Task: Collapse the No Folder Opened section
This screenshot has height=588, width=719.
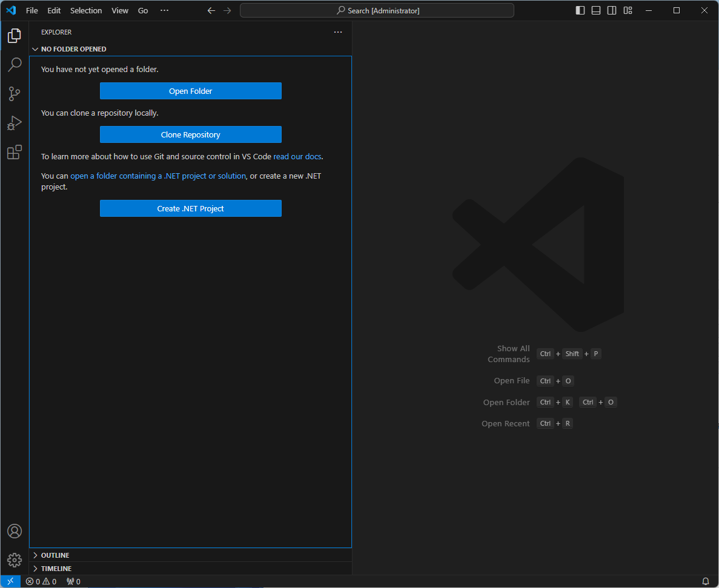Action: coord(191,49)
